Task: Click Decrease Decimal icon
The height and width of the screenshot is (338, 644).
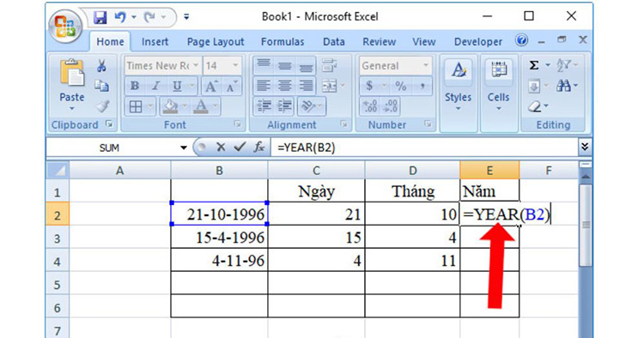Action: click(390, 106)
